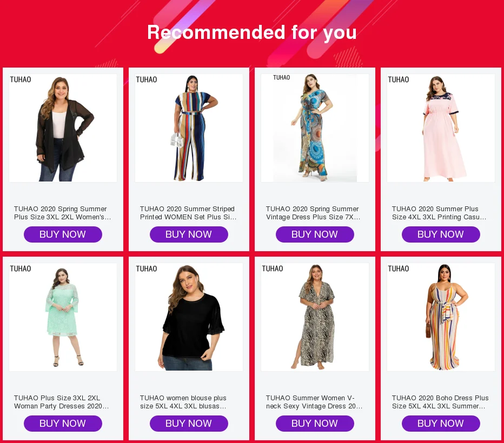Click BUY NOW for V-neck Sexy Vintage Dress
Screen dimensions: 504x443
coord(315,424)
